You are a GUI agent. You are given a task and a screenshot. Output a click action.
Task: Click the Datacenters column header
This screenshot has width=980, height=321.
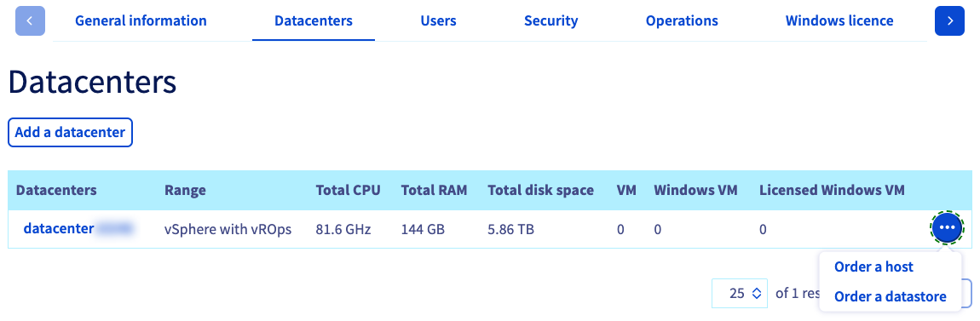[x=56, y=190]
